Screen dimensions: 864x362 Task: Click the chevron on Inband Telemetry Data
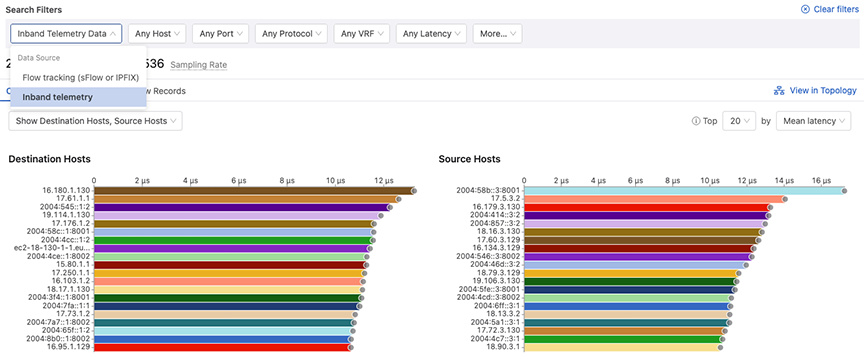[113, 34]
